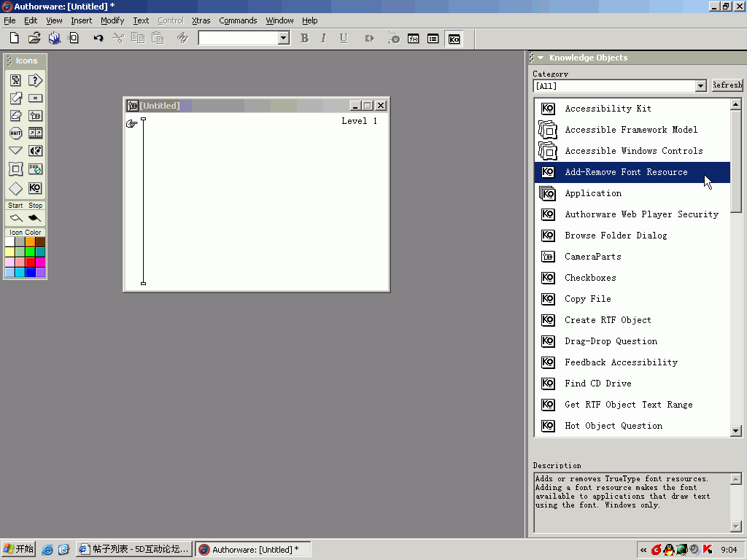Toggle Italic text formatting

324,39
